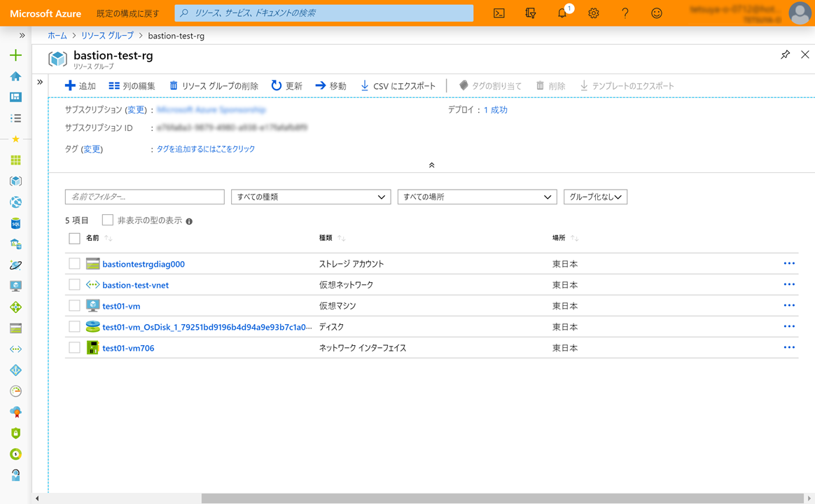Open App Services icon in sidebar
The width and height of the screenshot is (815, 504).
pos(15,202)
